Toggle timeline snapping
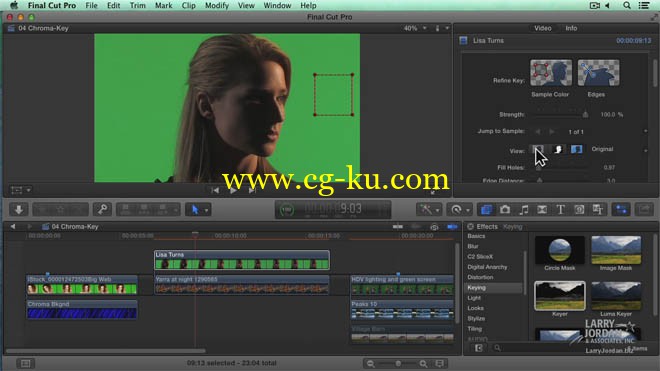 (452, 227)
